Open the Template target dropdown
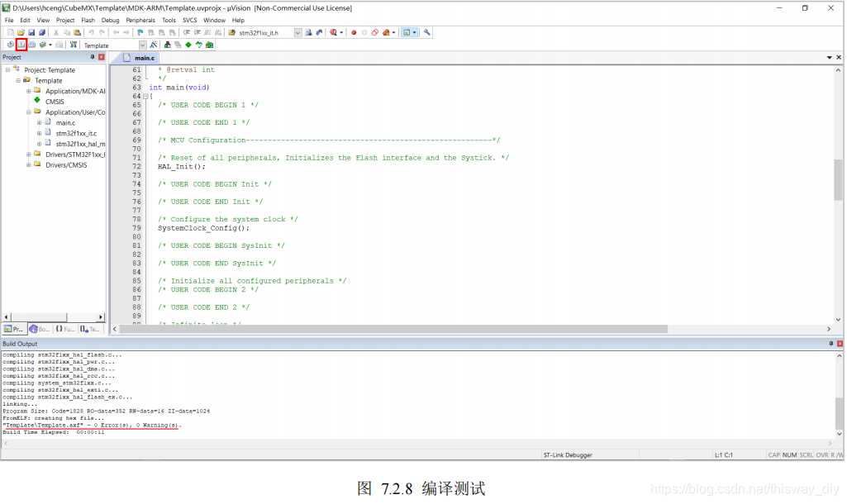The width and height of the screenshot is (847, 504). tap(142, 45)
